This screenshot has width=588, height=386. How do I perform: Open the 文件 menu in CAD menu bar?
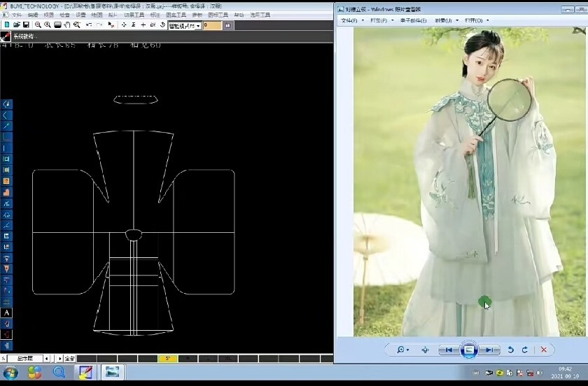pos(17,15)
